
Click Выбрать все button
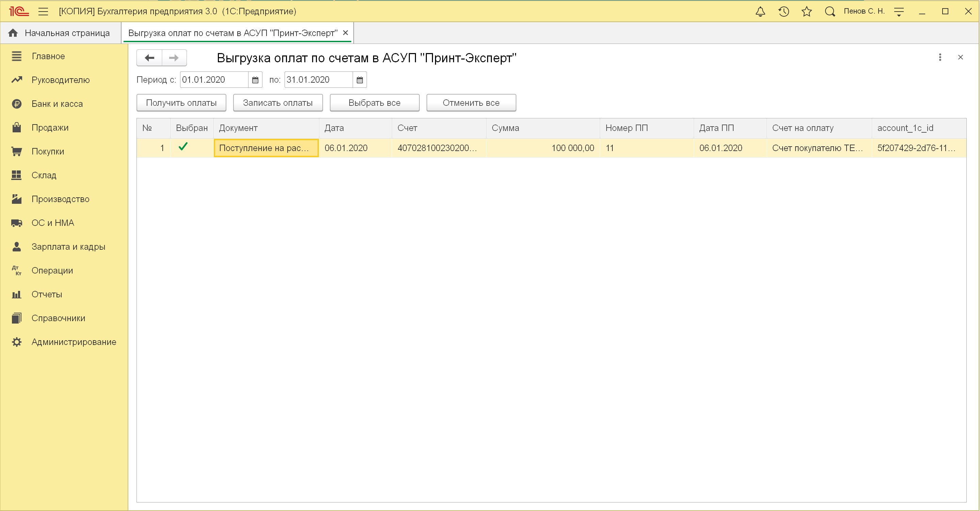pyautogui.click(x=375, y=103)
